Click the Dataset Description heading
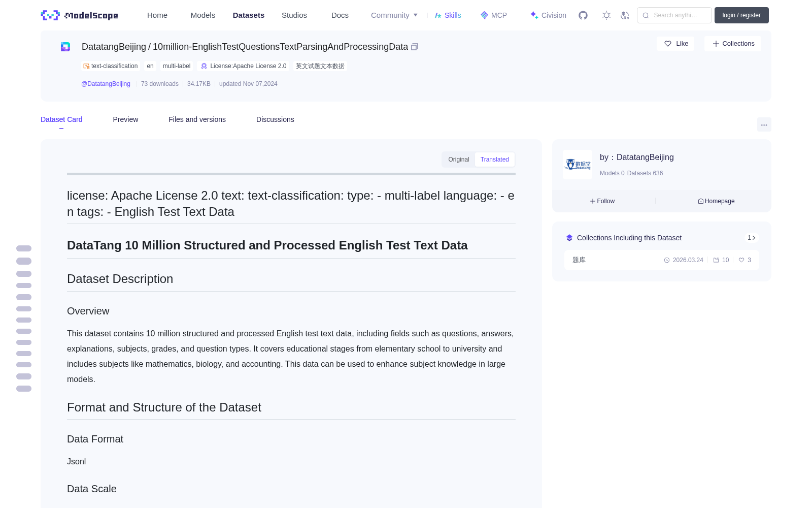Viewport: 812px width, 508px height. tap(120, 279)
